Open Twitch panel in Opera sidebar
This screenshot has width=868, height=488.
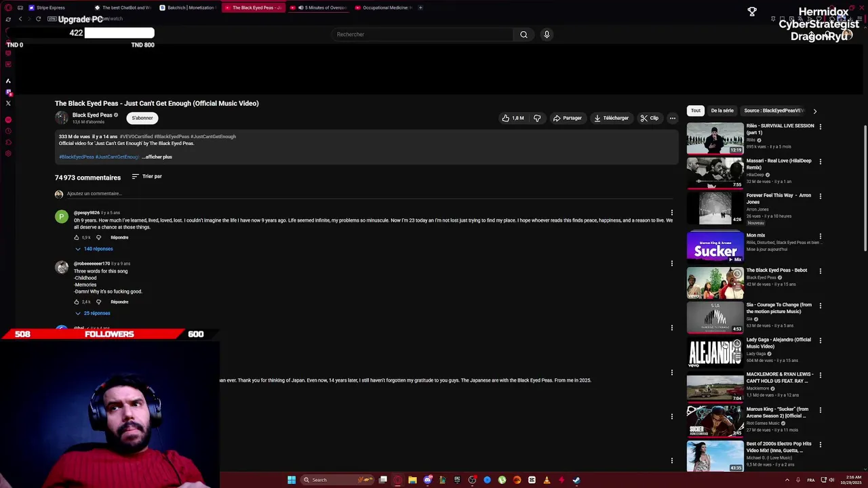[8, 91]
